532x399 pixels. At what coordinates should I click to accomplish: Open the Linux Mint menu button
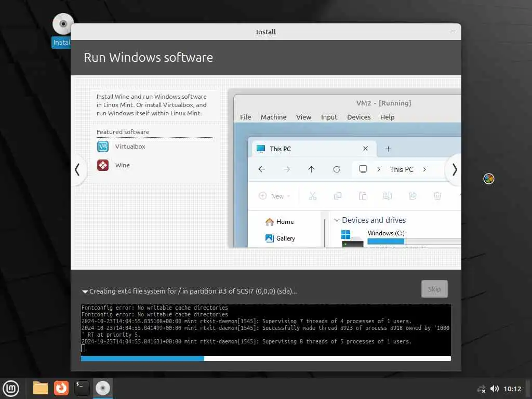point(11,389)
